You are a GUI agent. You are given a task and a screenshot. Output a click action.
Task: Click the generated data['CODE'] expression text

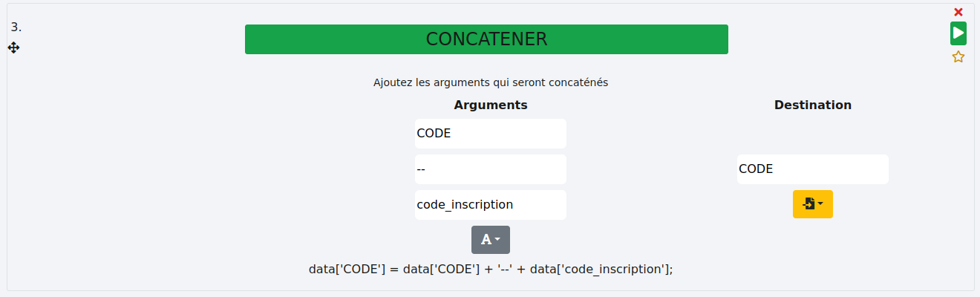coord(490,269)
